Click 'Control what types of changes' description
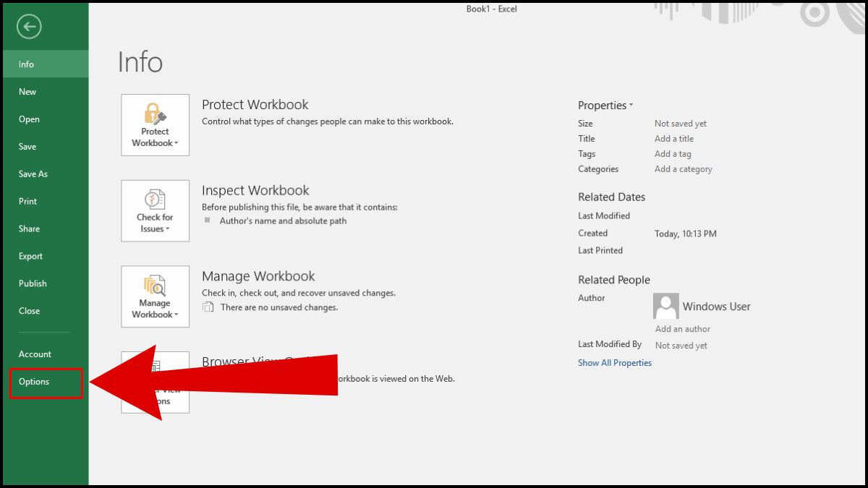Viewport: 868px width, 488px height. click(328, 121)
